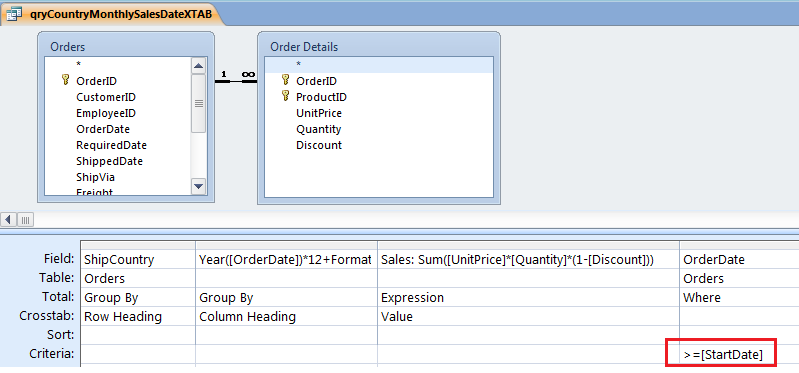Click the Orders list scrollbar thumb
Image resolution: width=799 pixels, height=373 pixels.
199,103
